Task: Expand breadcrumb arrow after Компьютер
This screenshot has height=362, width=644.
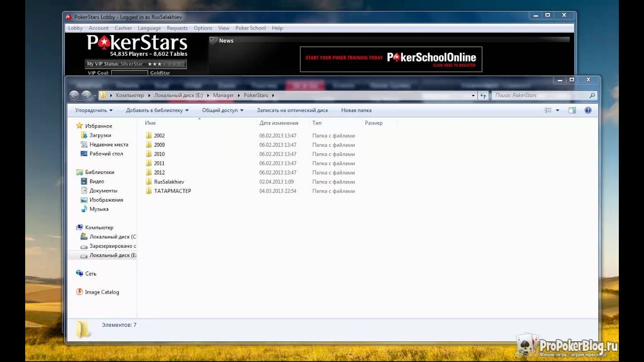Action: [x=148, y=96]
